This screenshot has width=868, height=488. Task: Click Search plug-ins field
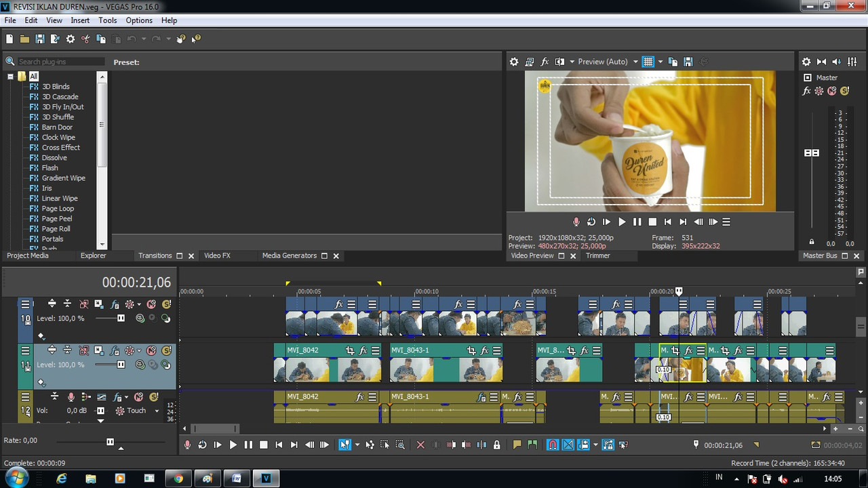[x=60, y=62]
